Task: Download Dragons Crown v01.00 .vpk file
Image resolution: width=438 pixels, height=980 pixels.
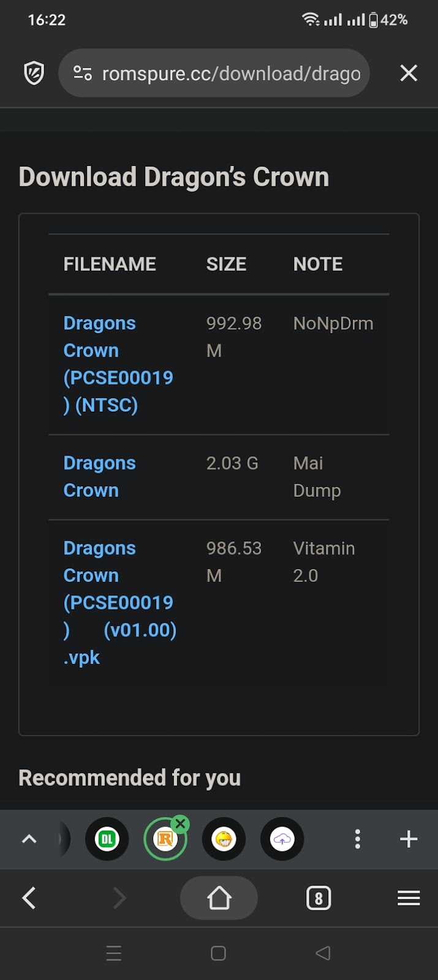Action: pos(119,603)
